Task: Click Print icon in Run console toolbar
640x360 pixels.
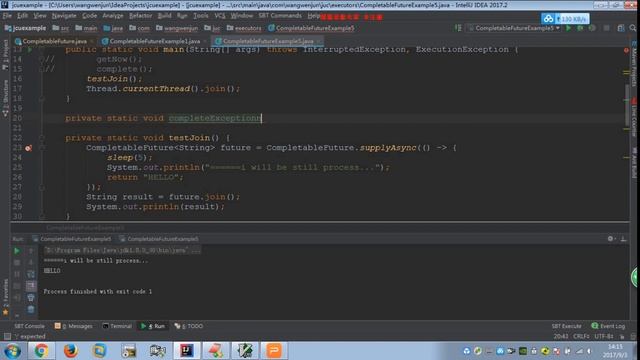Action: [31, 298]
